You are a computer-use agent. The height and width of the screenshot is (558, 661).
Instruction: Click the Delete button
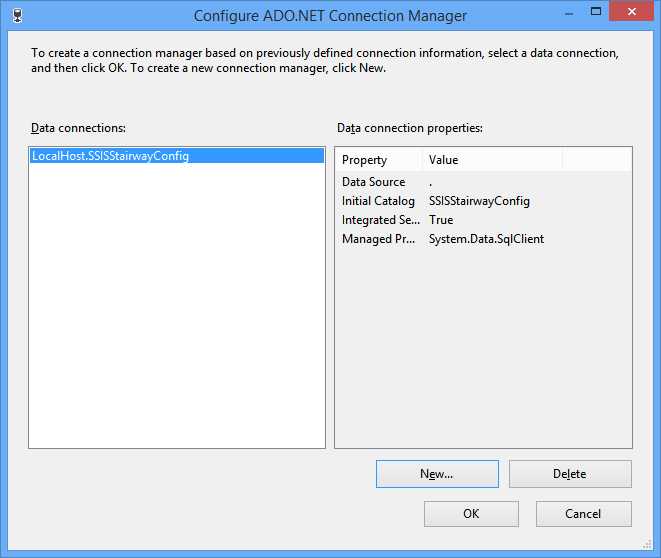(x=570, y=474)
